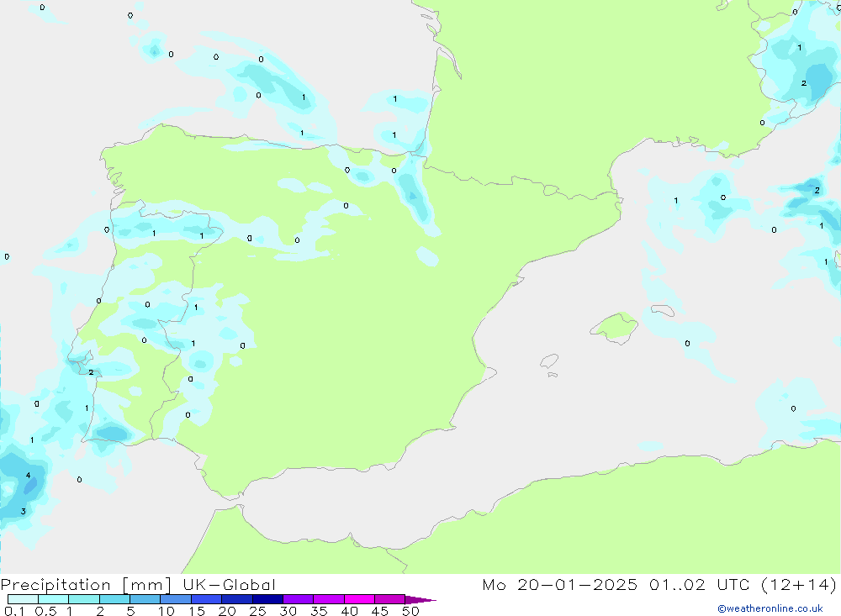This screenshot has height=616, width=841.
Task: Click the '0.5' legend scale label
Action: pos(46,611)
